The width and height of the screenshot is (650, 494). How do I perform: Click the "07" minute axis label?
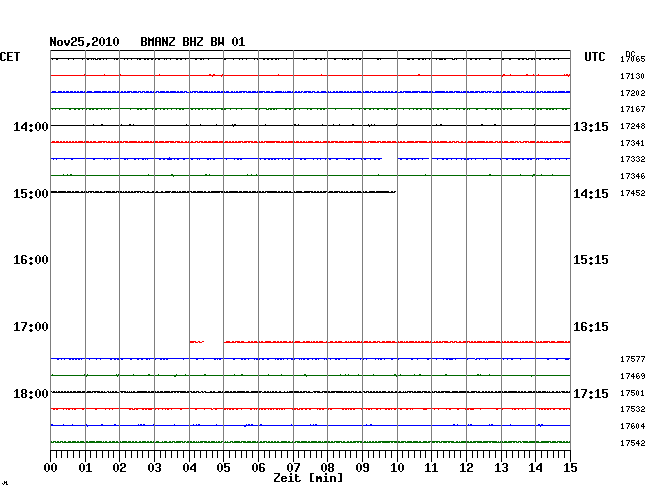[293, 468]
